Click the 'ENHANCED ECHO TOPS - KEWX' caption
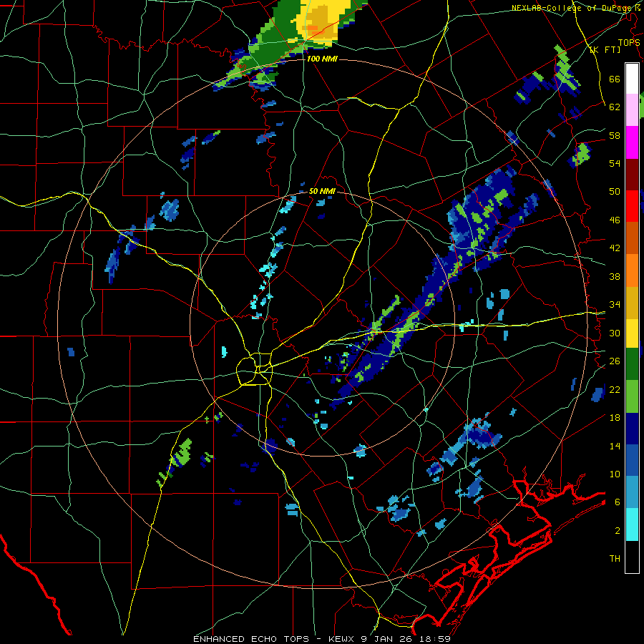The height and width of the screenshot is (644, 644). [274, 639]
